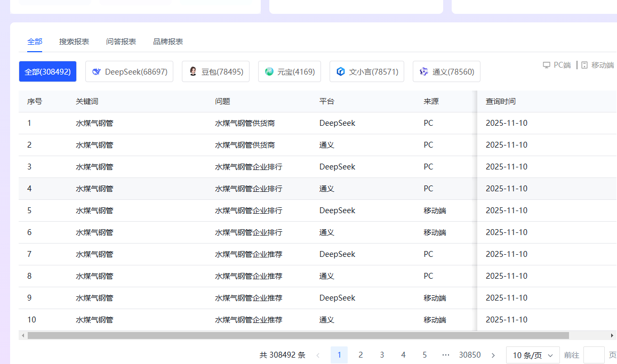The image size is (617, 364).
Task: Click the 移动端 phone icon
Action: [583, 64]
